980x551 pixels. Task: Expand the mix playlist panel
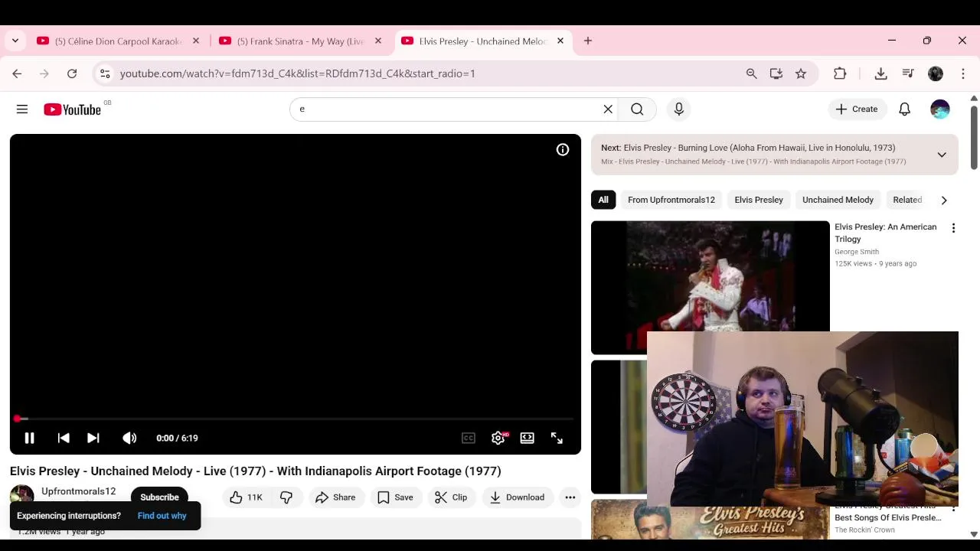click(x=942, y=155)
